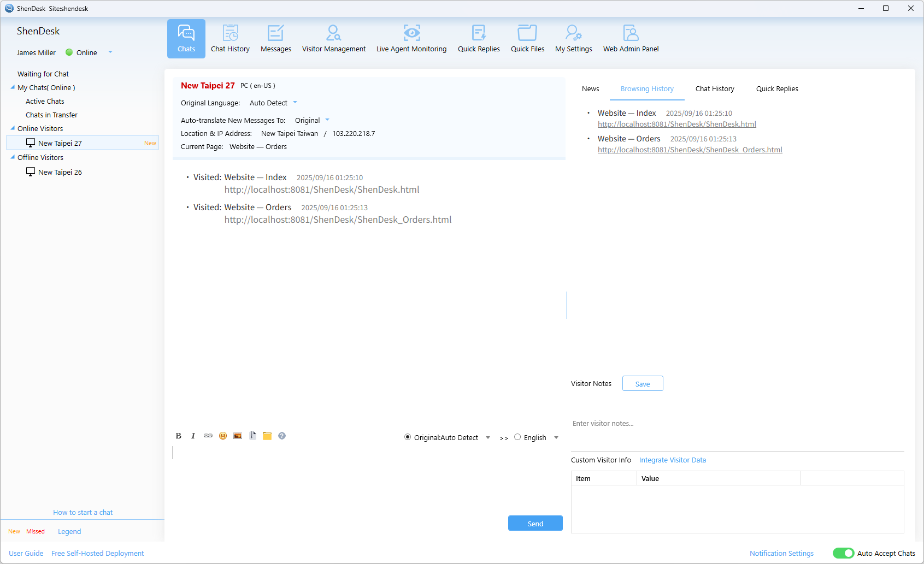Toggle bold text formatting
This screenshot has width=924, height=564.
click(178, 436)
